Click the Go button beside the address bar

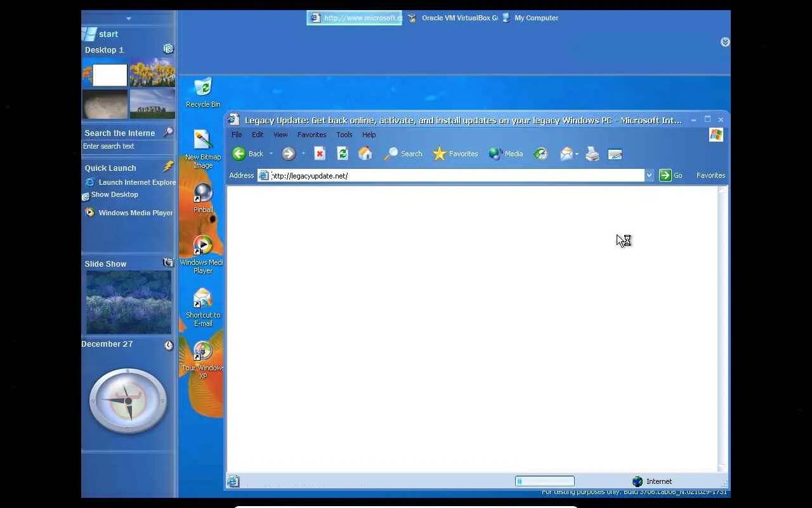671,175
